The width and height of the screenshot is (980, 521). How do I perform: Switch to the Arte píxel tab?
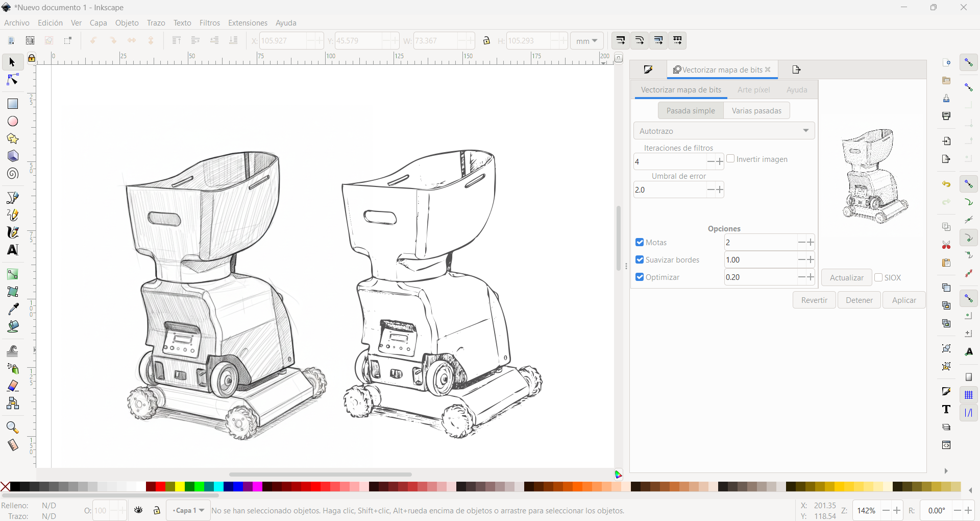click(x=754, y=89)
